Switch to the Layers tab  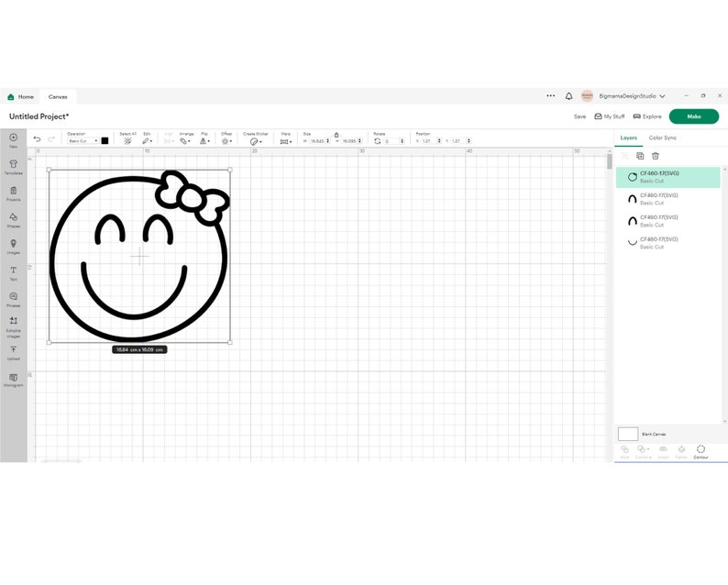click(x=629, y=138)
